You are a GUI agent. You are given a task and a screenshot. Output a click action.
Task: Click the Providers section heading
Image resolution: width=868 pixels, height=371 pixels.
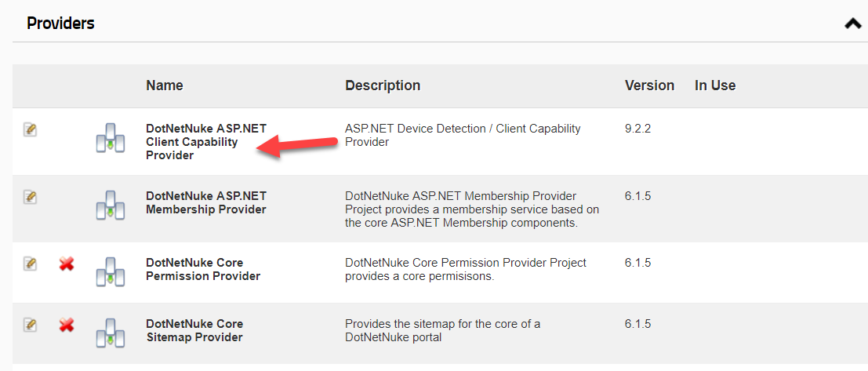click(x=60, y=24)
